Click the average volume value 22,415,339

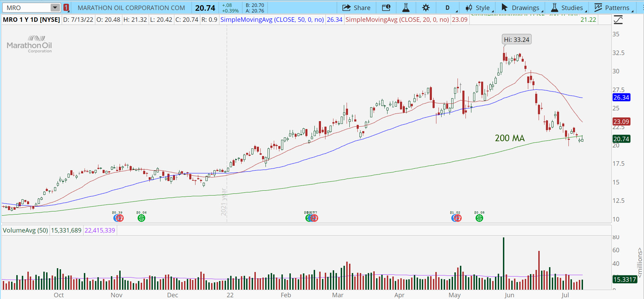[100, 230]
